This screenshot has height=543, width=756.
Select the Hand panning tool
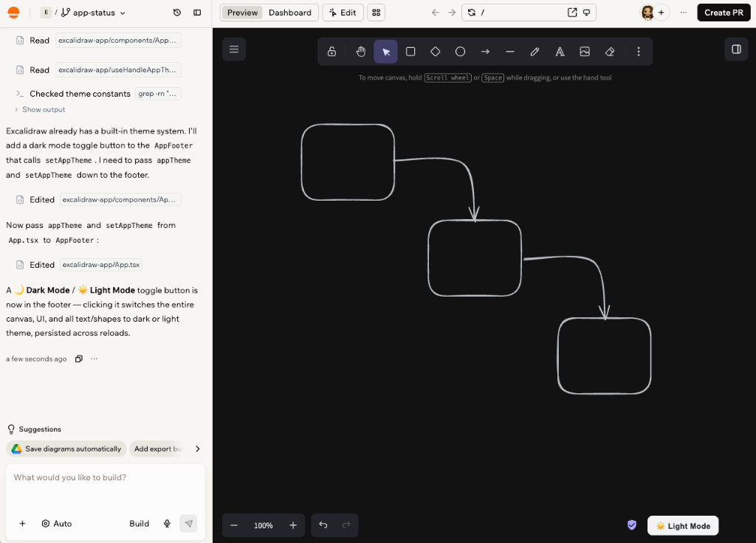(360, 52)
